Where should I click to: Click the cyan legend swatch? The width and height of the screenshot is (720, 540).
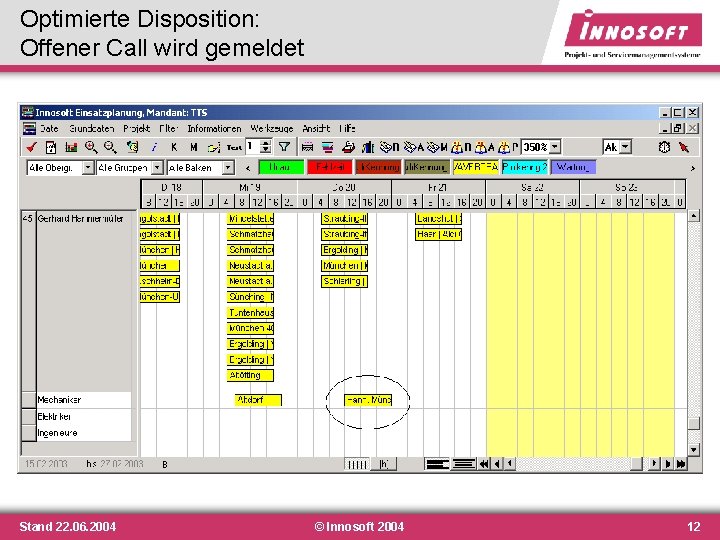click(x=524, y=168)
